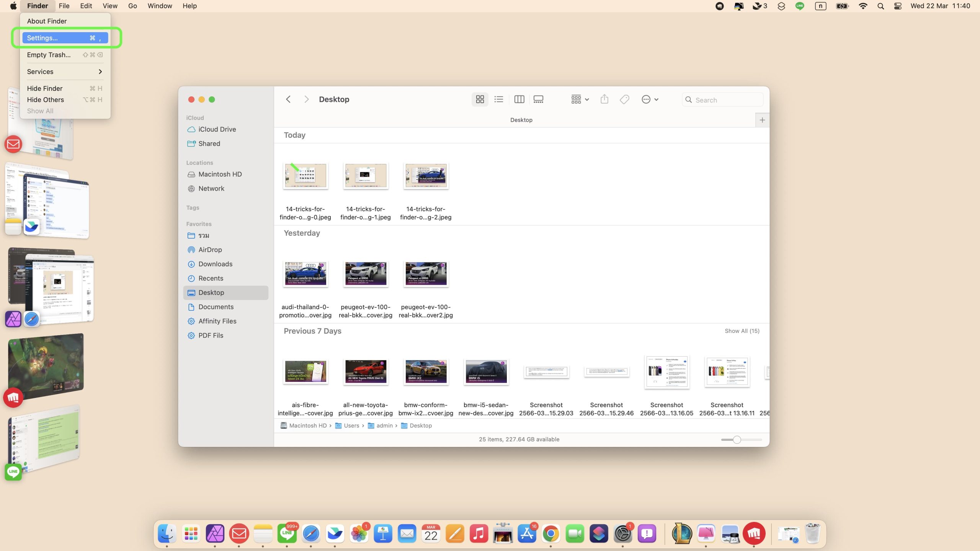Switch to list view in the toolbar
Image resolution: width=980 pixels, height=551 pixels.
[498, 99]
